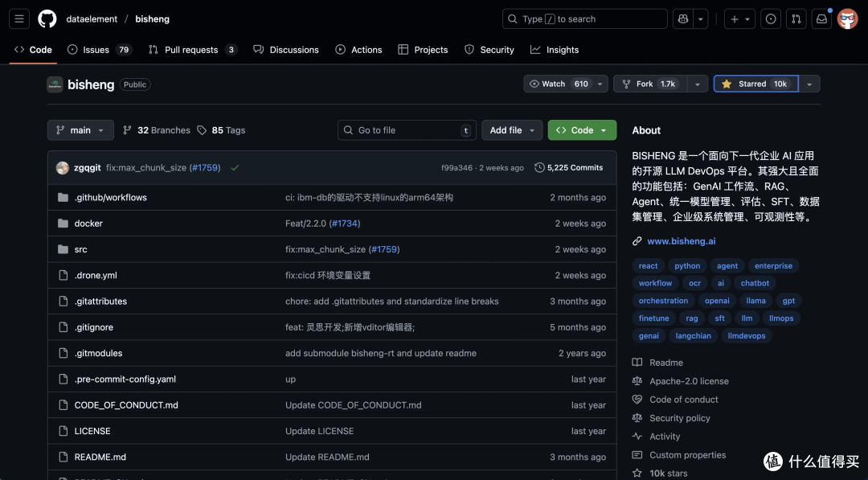Go to GitHub homepage via Octocat logo
The height and width of the screenshot is (480, 868).
[x=47, y=18]
